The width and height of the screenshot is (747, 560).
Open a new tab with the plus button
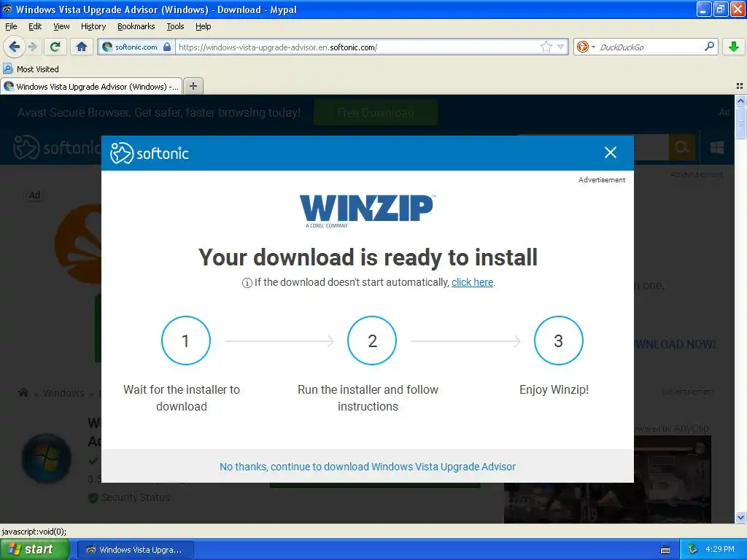193,86
